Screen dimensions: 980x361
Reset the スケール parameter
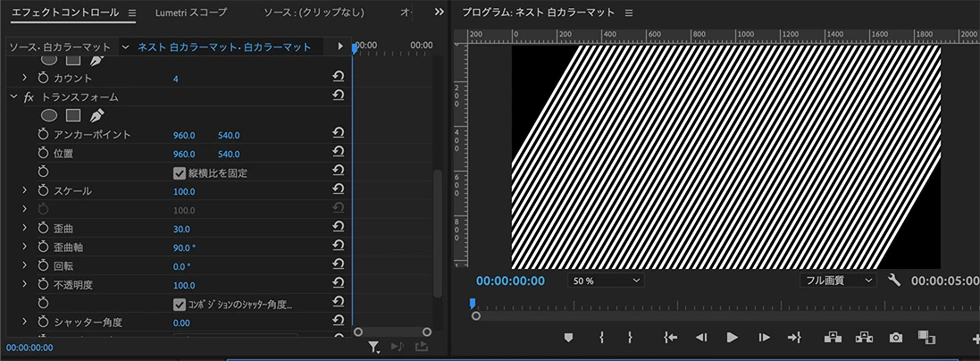click(338, 189)
